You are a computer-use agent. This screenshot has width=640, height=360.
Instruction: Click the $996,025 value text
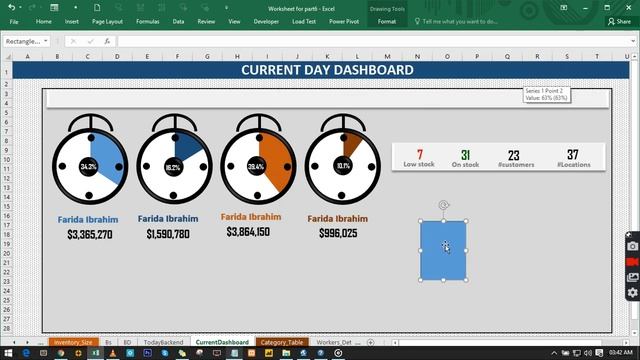pyautogui.click(x=338, y=233)
